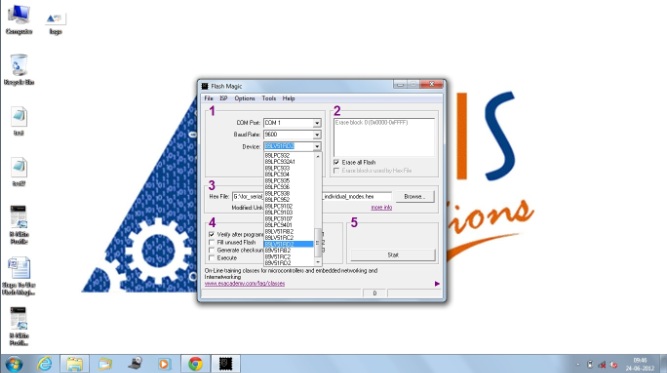
Task: Click the purple next-arrow in the Flash Magic banner
Action: [x=437, y=284]
